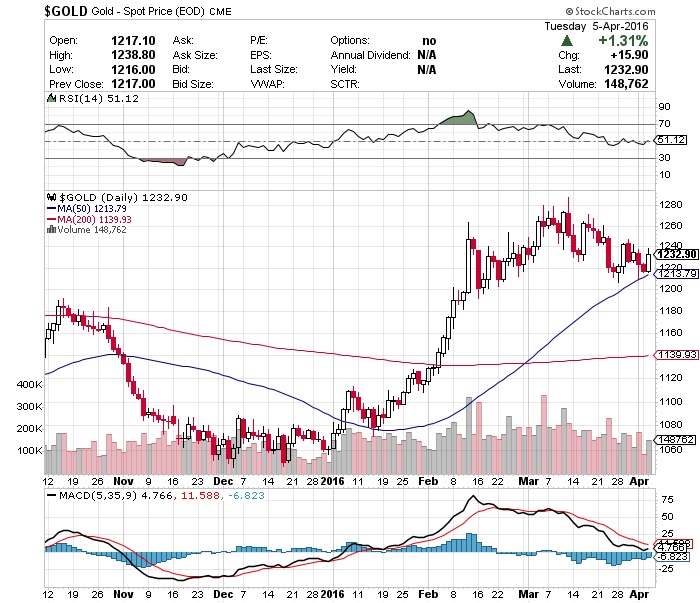Viewport: 700px width, 603px height.
Task: Click the RSI 30 axis label
Action: point(664,158)
